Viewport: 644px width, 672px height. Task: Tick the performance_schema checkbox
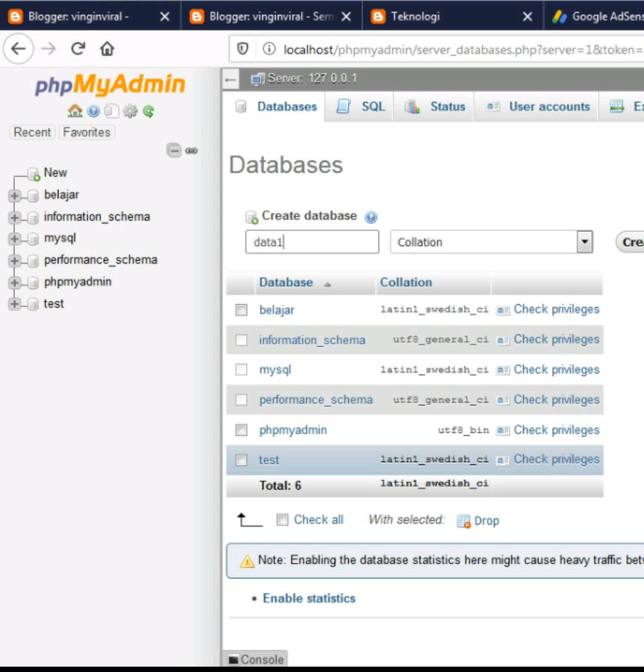click(x=241, y=400)
